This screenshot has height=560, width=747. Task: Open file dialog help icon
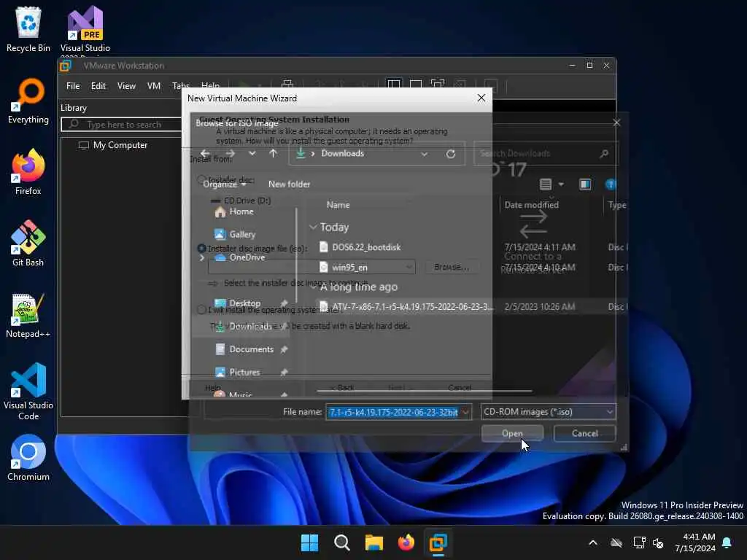pos(611,184)
